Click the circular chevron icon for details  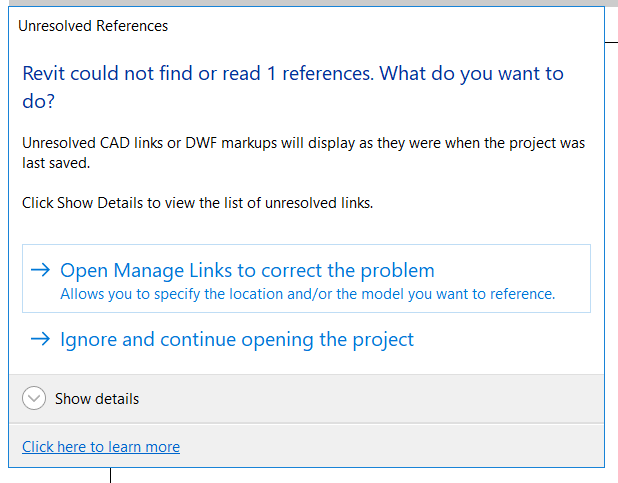tap(34, 398)
